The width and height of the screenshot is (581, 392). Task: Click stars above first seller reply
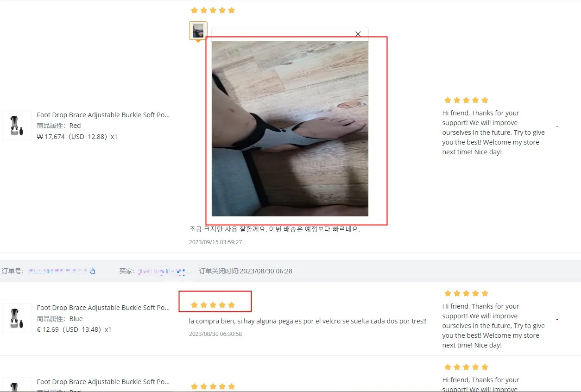coord(466,100)
